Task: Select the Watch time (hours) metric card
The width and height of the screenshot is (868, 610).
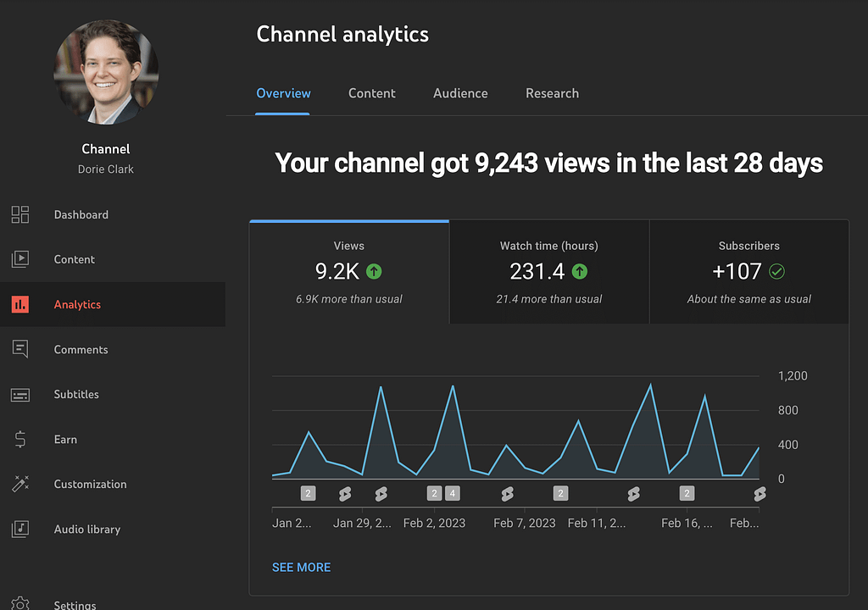Action: point(549,272)
